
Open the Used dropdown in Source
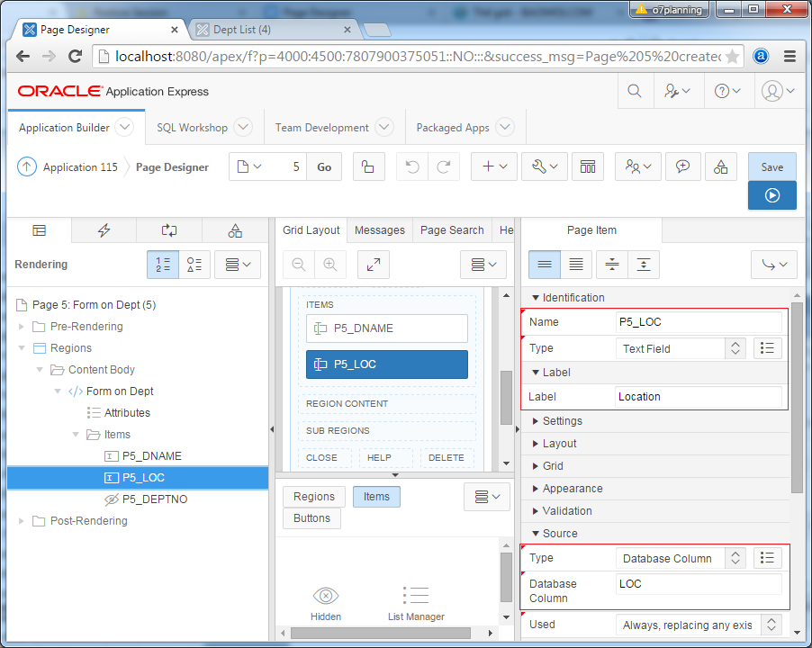(699, 625)
